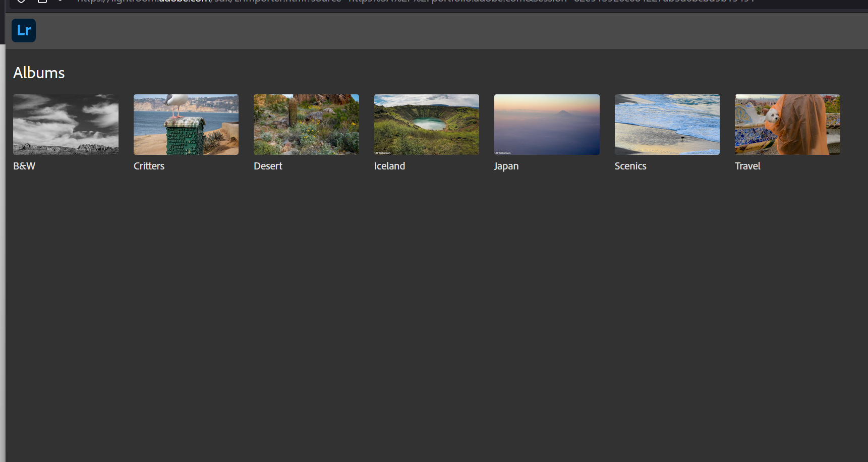The height and width of the screenshot is (462, 868).
Task: Open the Scenics album beach thumbnail
Action: coord(667,125)
